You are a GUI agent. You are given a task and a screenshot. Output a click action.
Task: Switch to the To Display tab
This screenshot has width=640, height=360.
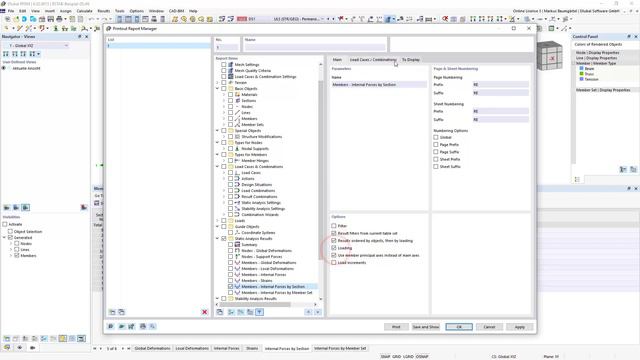click(411, 60)
